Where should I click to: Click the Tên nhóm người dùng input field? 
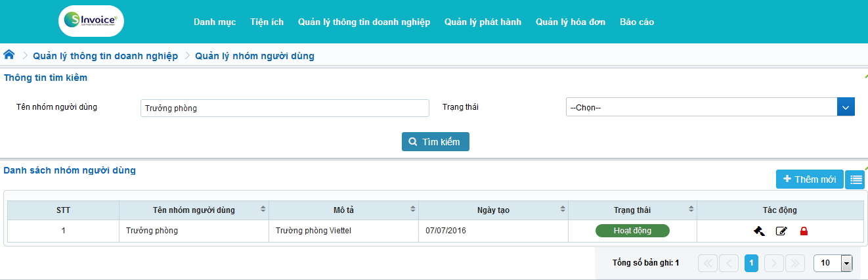tap(284, 108)
